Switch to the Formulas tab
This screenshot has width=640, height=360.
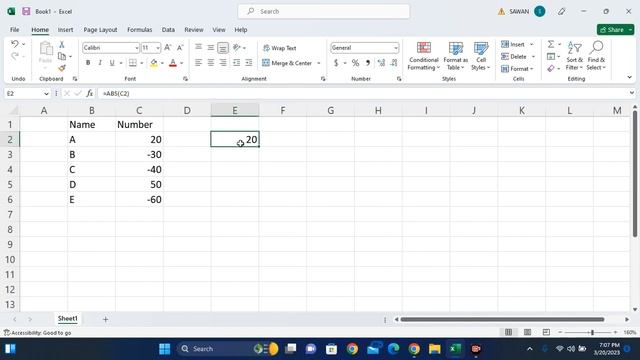139,30
